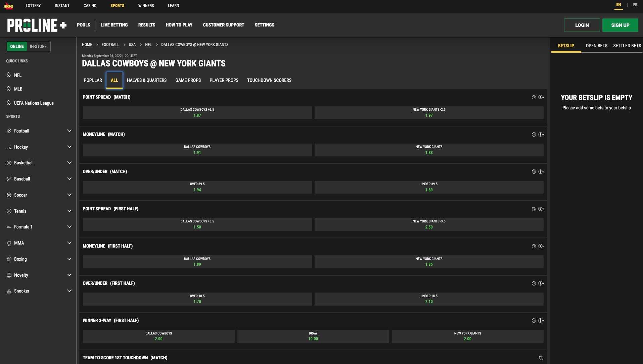Click stopwatch icon in Winner 3-Way (First Half) row

click(534, 321)
